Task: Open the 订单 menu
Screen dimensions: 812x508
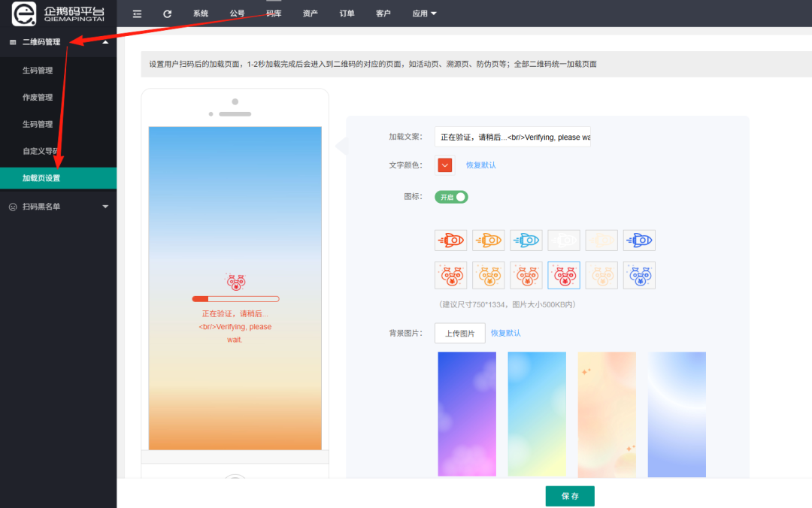Action: pyautogui.click(x=347, y=13)
